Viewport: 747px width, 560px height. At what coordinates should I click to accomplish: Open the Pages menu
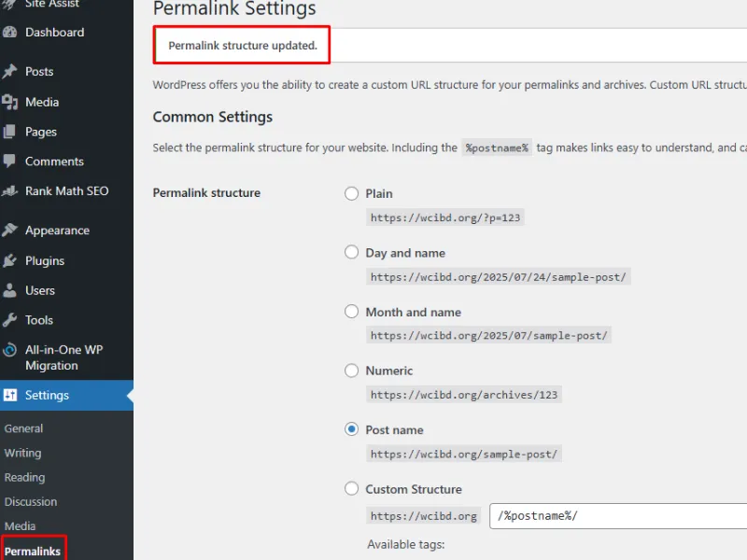[41, 132]
